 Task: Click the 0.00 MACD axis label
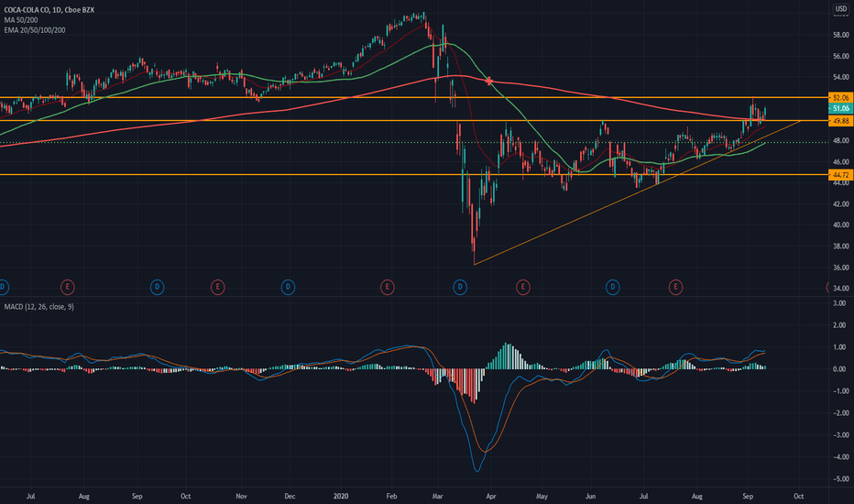coord(841,369)
